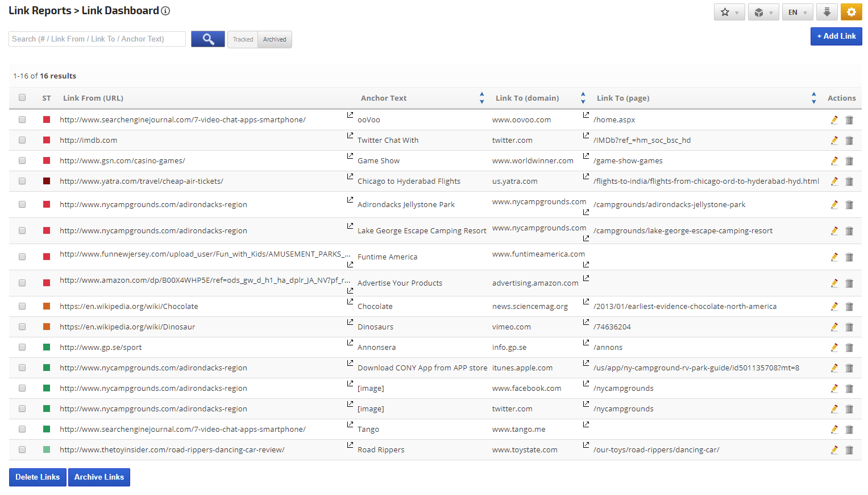Viewport: 868px width, 495px height.
Task: Check the box for yatra.com row
Action: [x=22, y=181]
